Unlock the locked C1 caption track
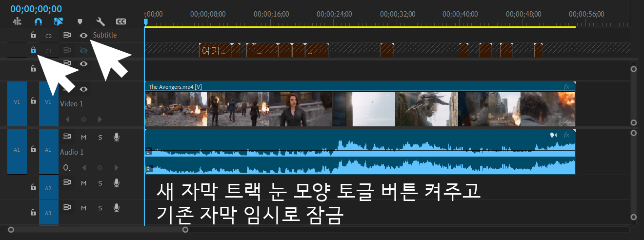644x240 pixels. pos(33,50)
